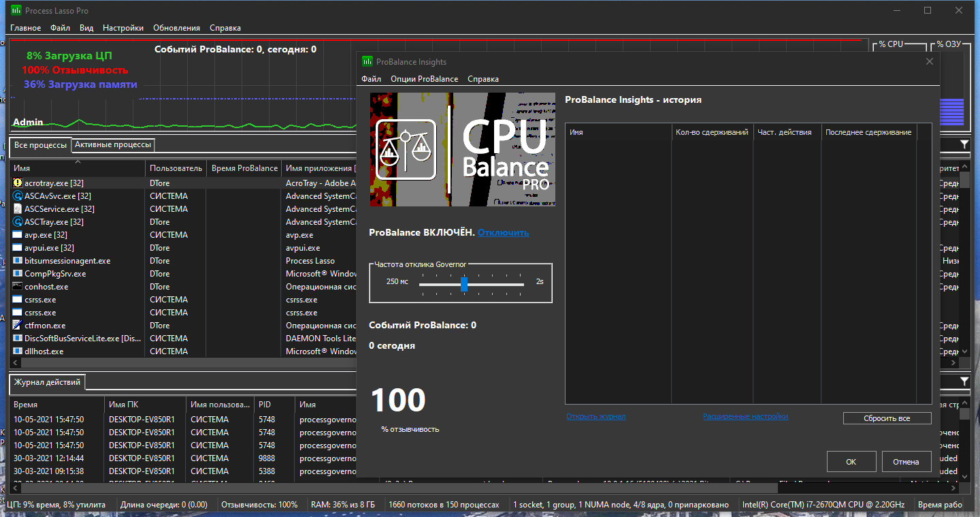Viewport: 980px width, 517px height.
Task: Sort processes by the Имя column header
Action: pyautogui.click(x=78, y=168)
